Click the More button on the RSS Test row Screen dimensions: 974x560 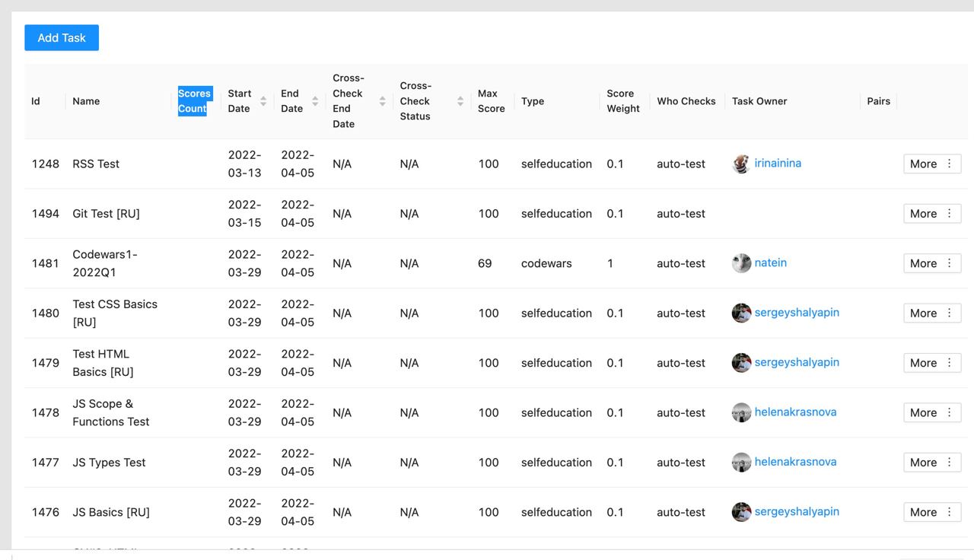tap(925, 164)
